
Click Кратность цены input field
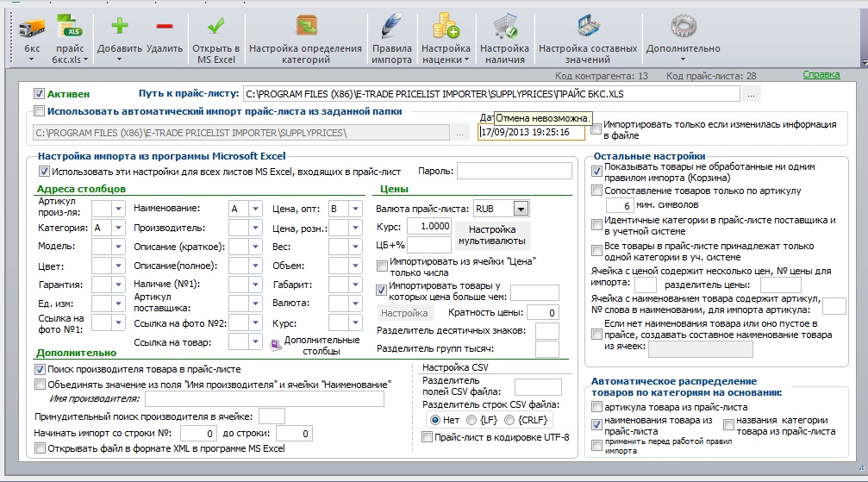[x=542, y=313]
